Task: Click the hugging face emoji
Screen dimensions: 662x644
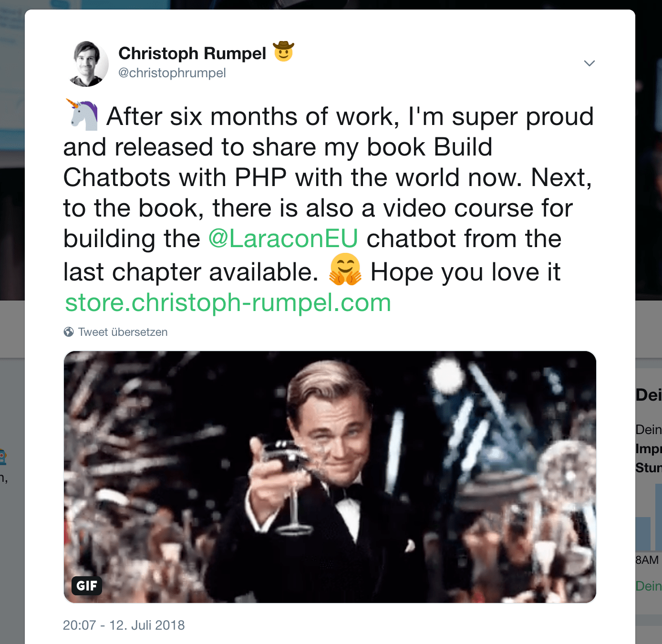Action: point(345,270)
